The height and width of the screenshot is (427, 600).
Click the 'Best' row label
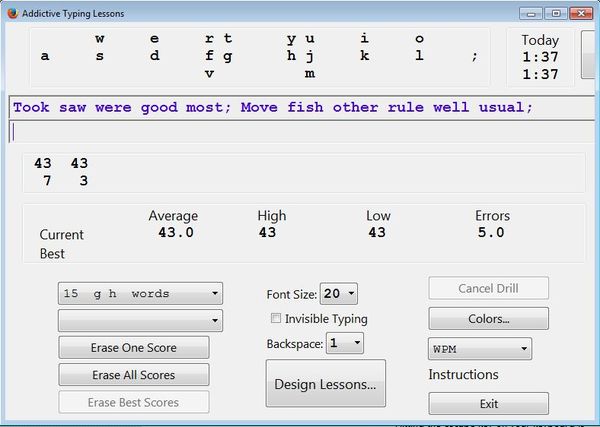pyautogui.click(x=52, y=254)
